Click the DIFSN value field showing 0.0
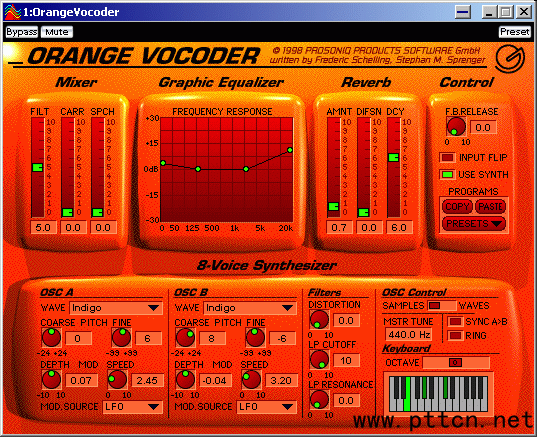 pyautogui.click(x=369, y=227)
